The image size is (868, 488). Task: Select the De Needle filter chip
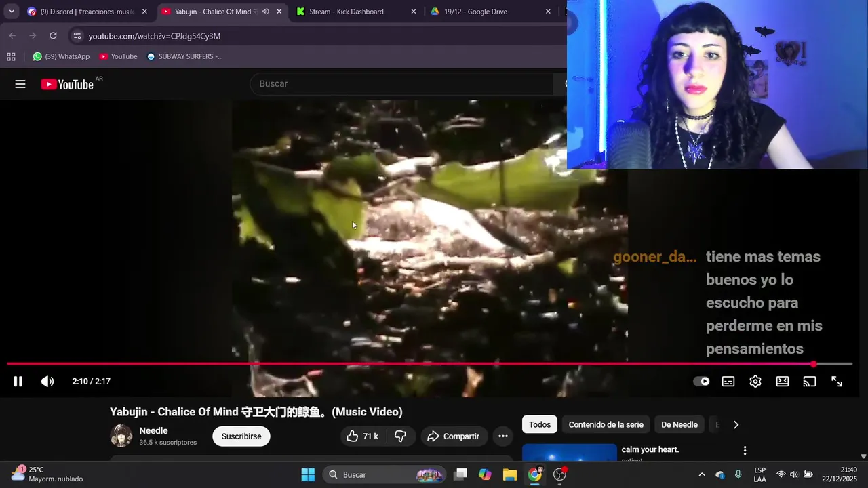click(679, 425)
